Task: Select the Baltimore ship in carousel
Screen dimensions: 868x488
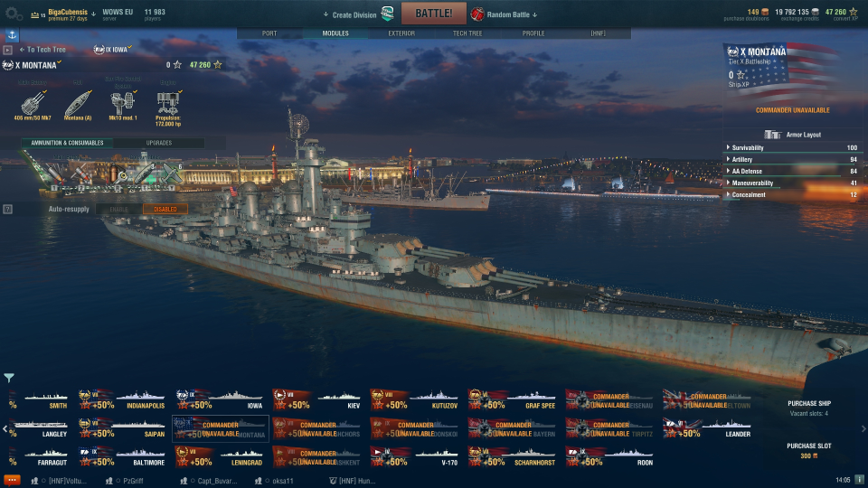Action: [x=123, y=457]
